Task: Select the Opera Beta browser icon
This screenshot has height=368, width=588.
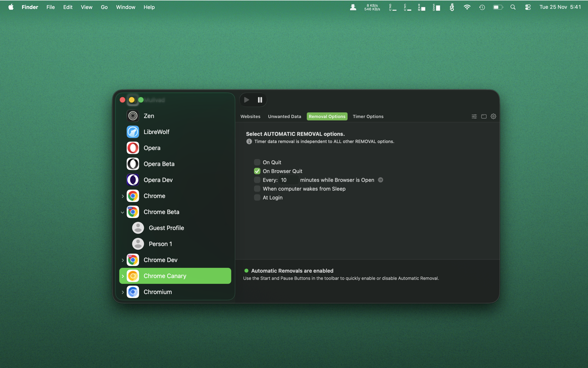Action: (x=133, y=164)
